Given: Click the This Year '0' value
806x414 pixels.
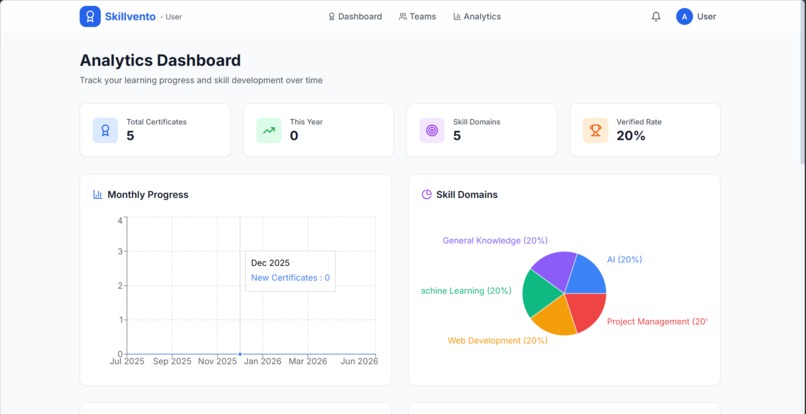Looking at the screenshot, I should (x=294, y=136).
